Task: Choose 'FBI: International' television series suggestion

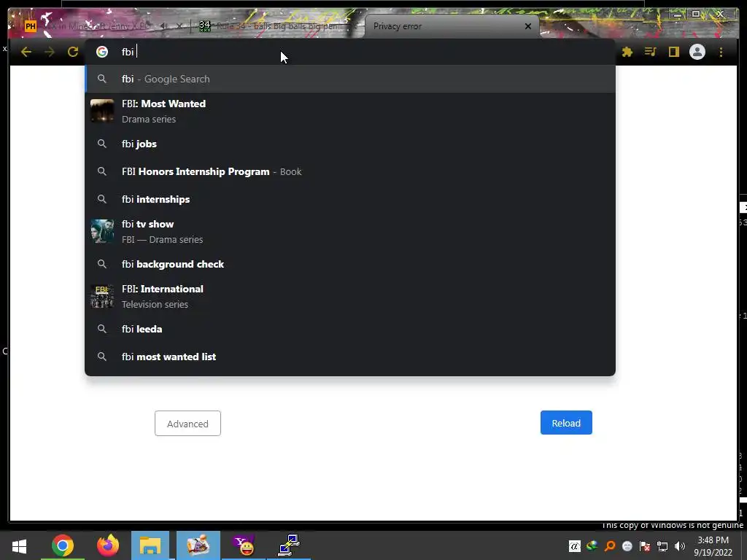Action: 350,296
